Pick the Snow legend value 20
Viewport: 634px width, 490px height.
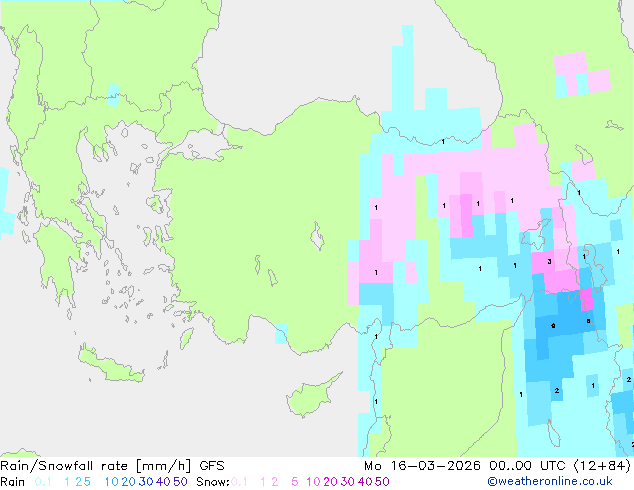click(330, 482)
